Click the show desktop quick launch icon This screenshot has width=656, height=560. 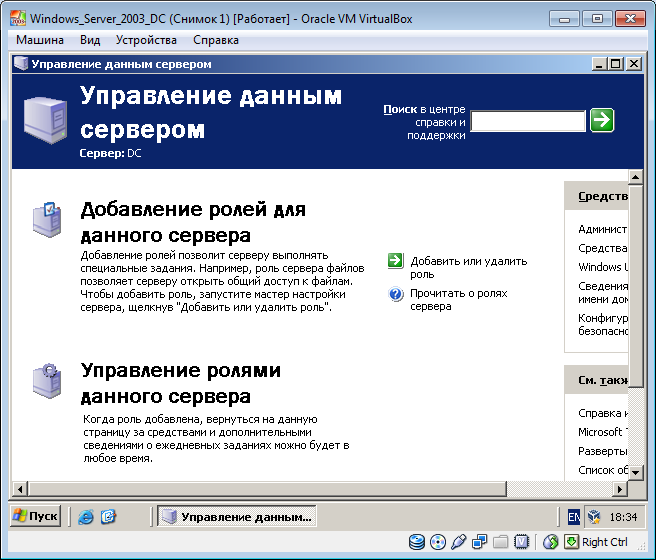coord(108,517)
